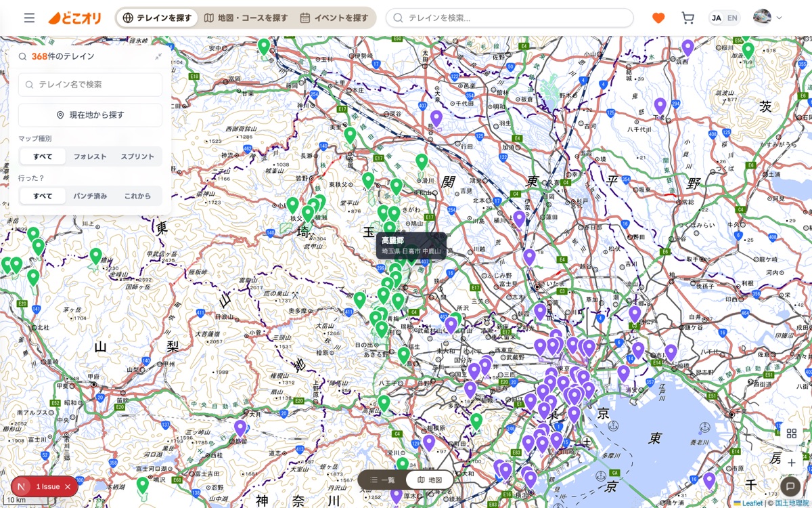Filter map type to フォレスト
812x508 pixels.
(90, 156)
